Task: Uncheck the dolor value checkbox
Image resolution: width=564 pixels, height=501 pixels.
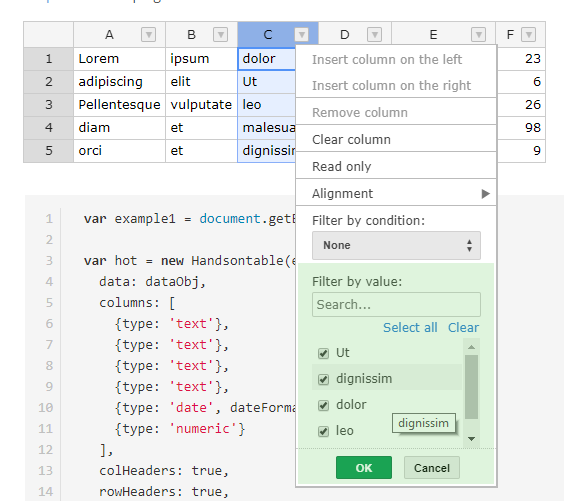Action: click(x=323, y=405)
